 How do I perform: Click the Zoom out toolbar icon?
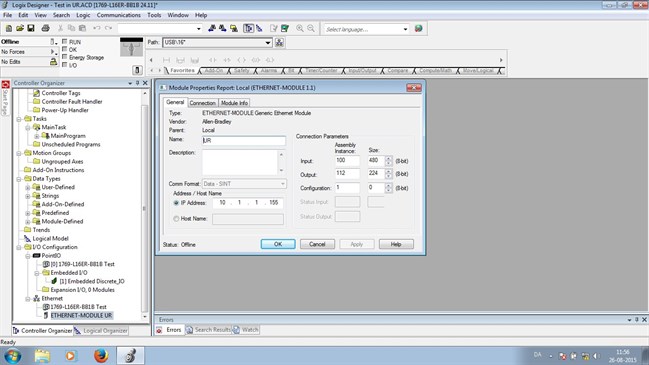click(x=311, y=28)
